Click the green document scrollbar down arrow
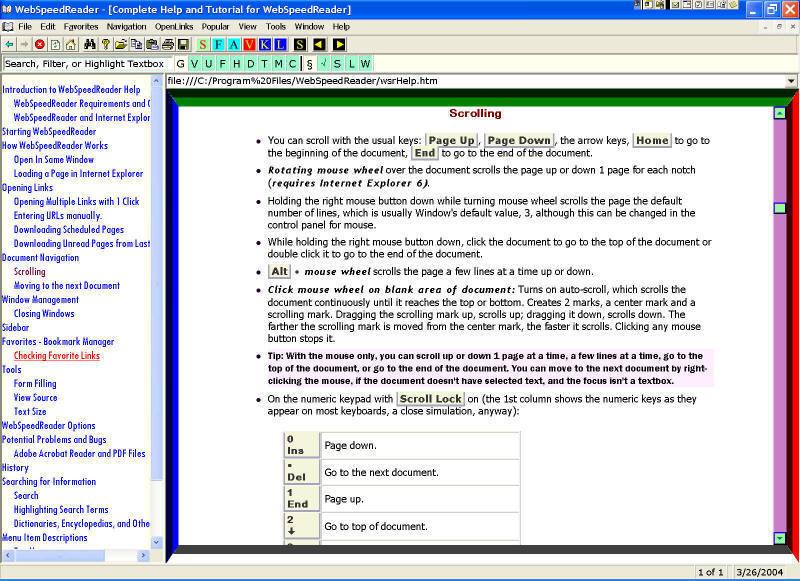This screenshot has height=581, width=800. [780, 538]
